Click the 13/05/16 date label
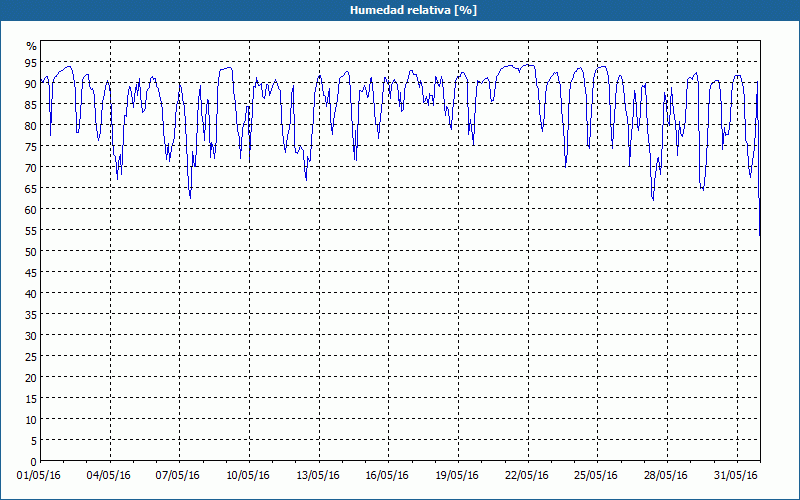 click(x=318, y=476)
